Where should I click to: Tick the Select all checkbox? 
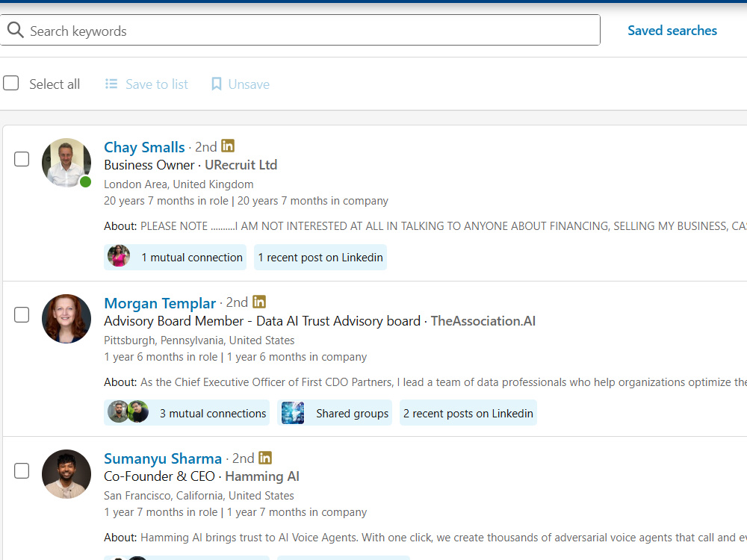coord(11,84)
